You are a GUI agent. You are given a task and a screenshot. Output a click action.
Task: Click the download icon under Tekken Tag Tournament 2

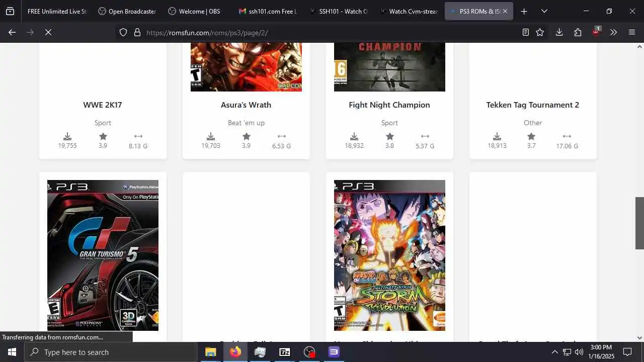coord(497,136)
